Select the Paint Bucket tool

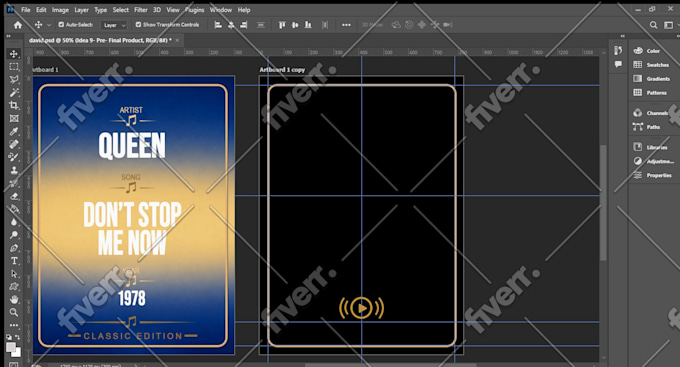pyautogui.click(x=14, y=209)
